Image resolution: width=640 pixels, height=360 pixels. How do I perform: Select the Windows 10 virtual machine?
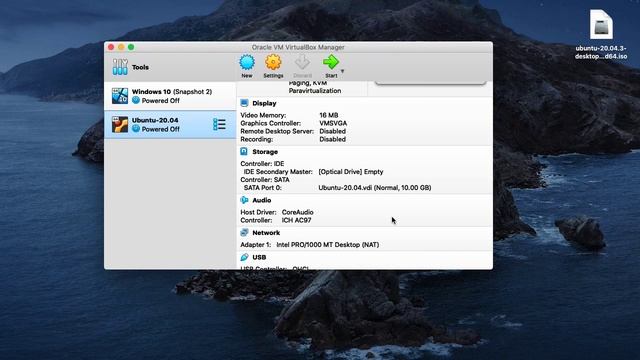[x=170, y=96]
